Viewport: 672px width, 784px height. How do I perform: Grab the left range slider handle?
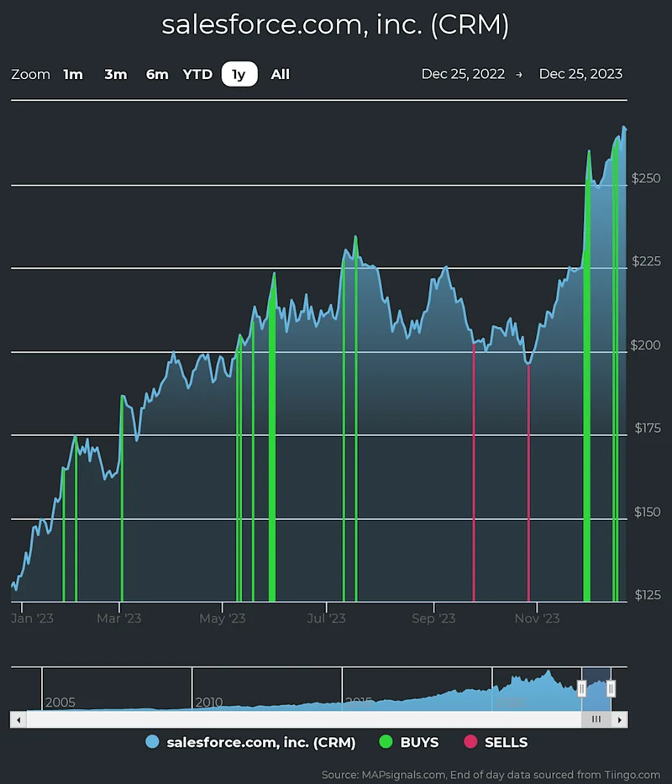[582, 688]
